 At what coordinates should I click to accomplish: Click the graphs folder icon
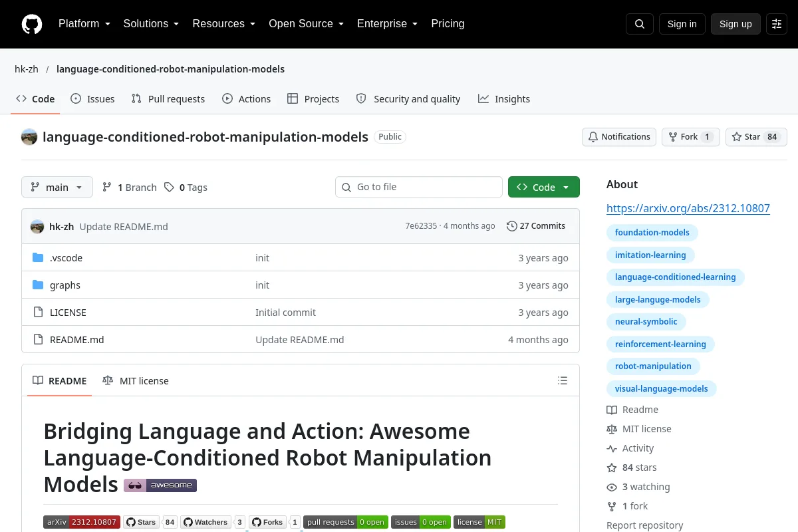[38, 285]
